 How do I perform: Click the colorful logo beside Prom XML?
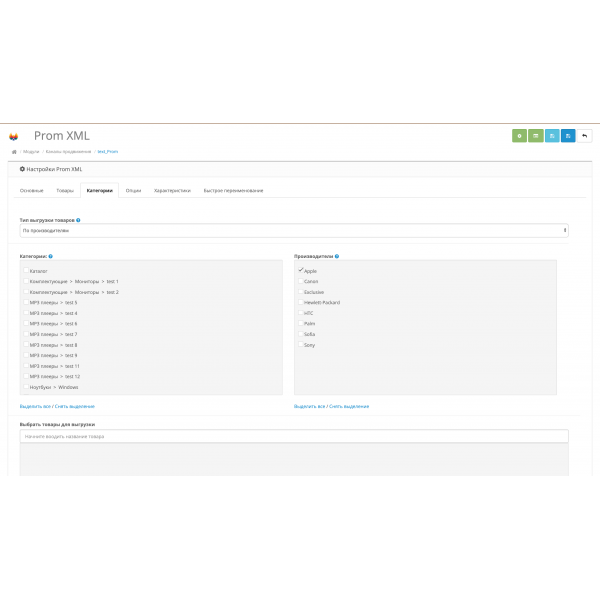click(x=14, y=137)
